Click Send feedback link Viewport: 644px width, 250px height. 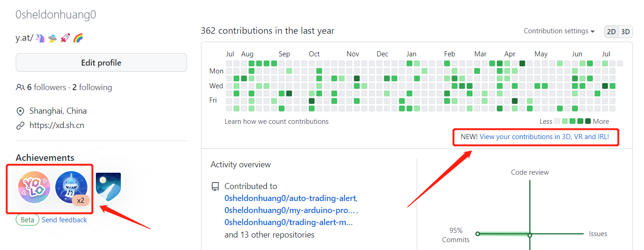tap(64, 220)
